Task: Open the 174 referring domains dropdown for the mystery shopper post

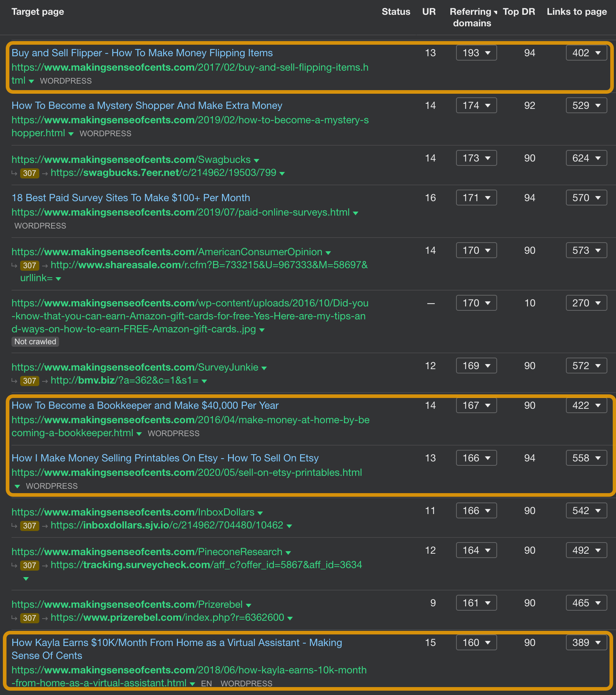Action: click(476, 105)
